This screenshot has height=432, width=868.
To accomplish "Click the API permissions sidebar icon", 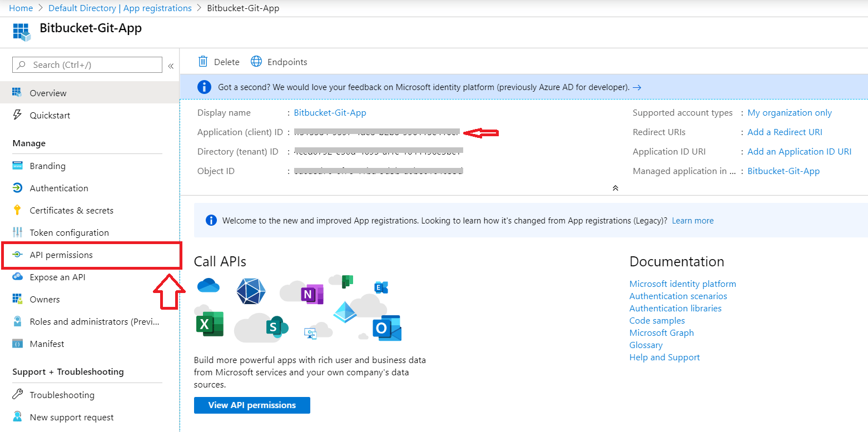I will pyautogui.click(x=17, y=255).
